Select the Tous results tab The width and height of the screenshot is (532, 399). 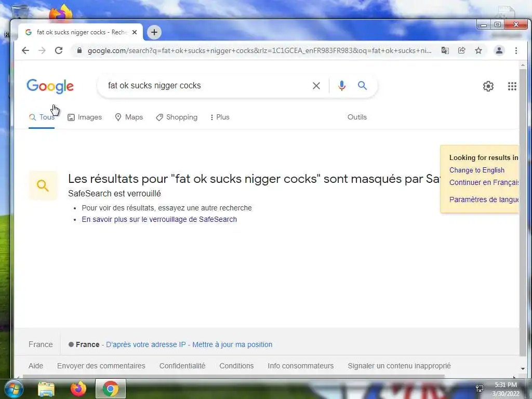coord(42,117)
